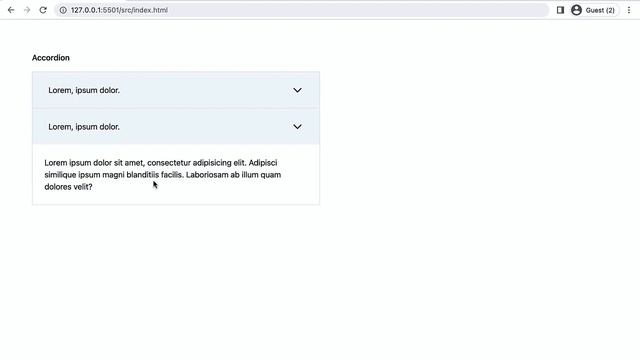Focus the address bar showing 127.0.0.1:5501/src/index.html
This screenshot has height=360, width=640.
[302, 10]
